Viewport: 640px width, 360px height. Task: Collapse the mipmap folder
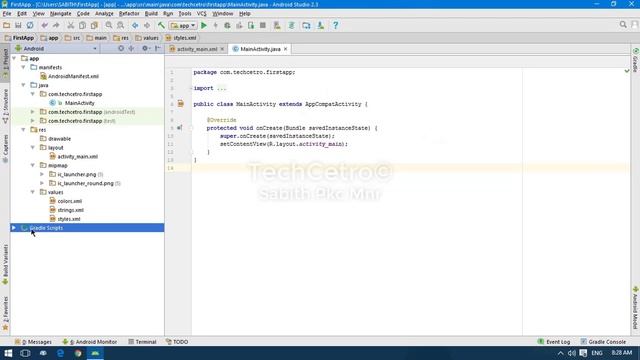(x=33, y=165)
